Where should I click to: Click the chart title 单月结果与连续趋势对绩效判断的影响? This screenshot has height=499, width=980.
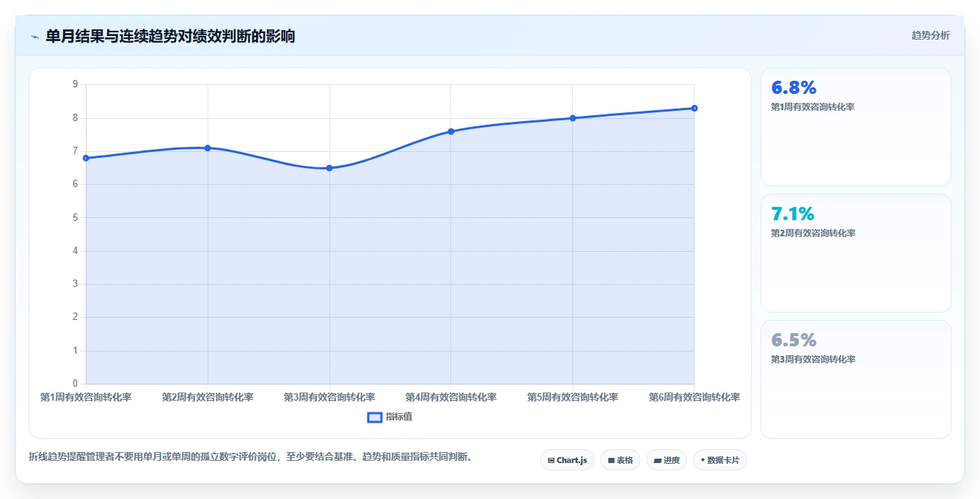click(x=170, y=36)
